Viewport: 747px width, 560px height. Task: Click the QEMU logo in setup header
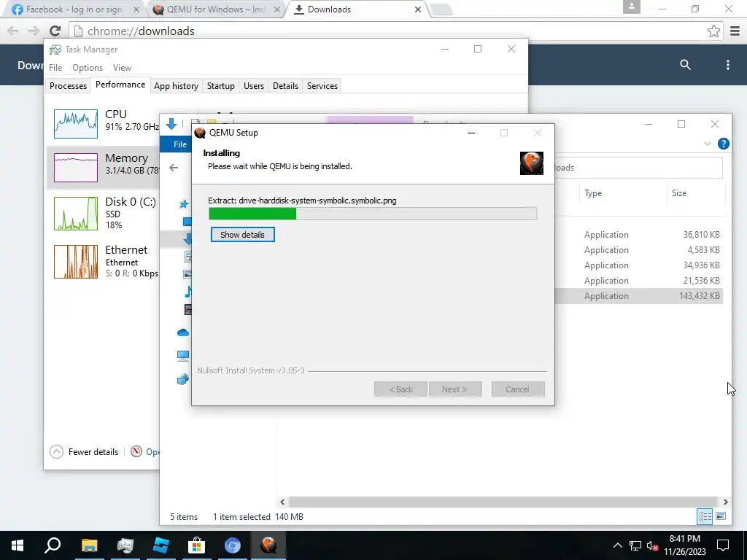tap(532, 163)
